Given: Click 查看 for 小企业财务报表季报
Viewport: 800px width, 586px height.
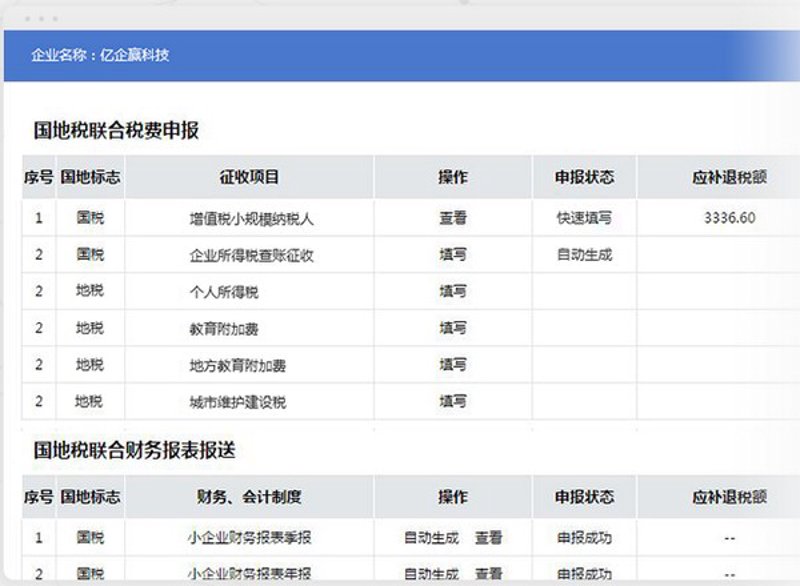Looking at the screenshot, I should [x=489, y=538].
